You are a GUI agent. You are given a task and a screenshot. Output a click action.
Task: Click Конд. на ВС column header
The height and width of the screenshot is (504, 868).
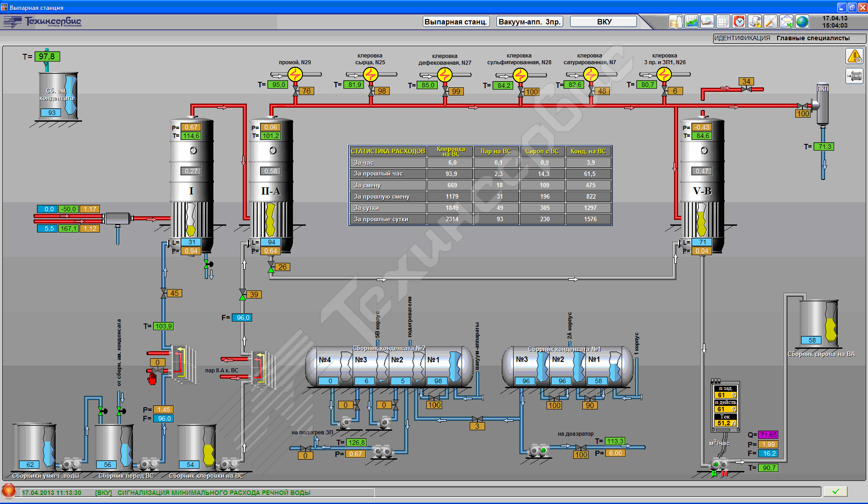(588, 151)
